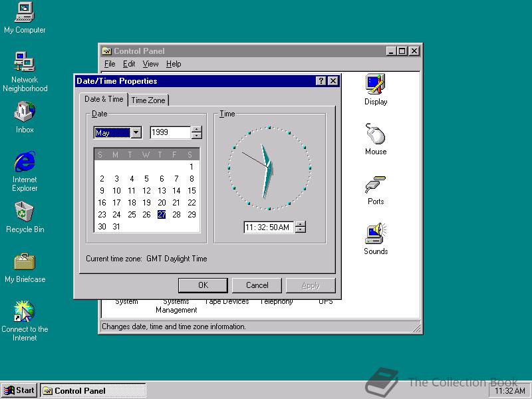The height and width of the screenshot is (399, 532).
Task: Select day 25 in the calendar
Action: [x=132, y=214]
